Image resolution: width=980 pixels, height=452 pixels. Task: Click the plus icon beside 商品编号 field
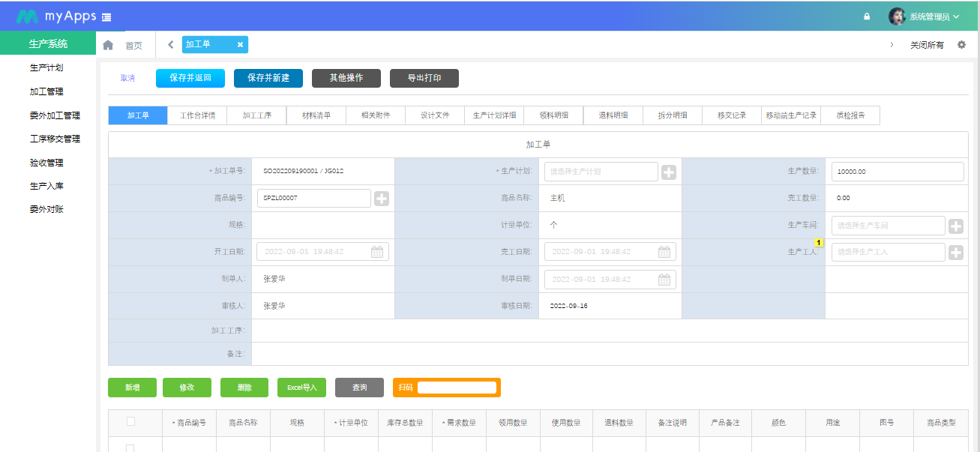pos(382,199)
